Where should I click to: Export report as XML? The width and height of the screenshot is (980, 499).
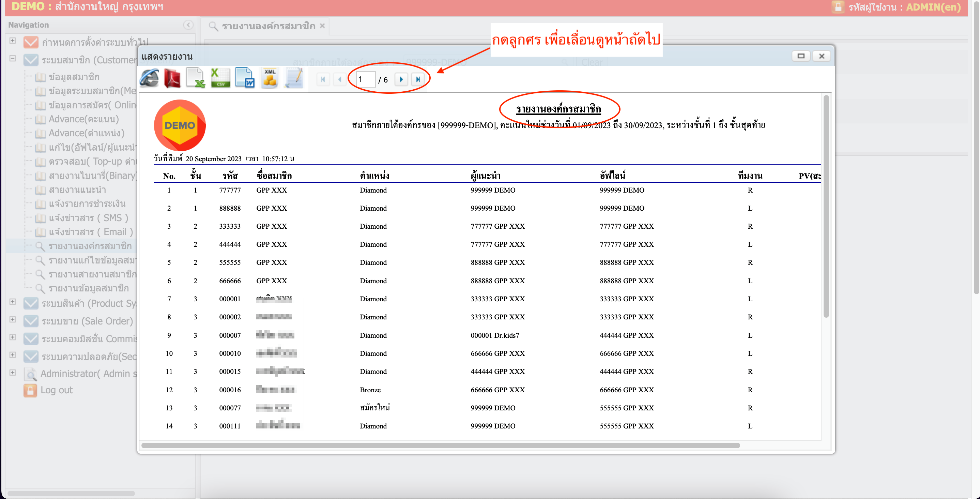(270, 78)
